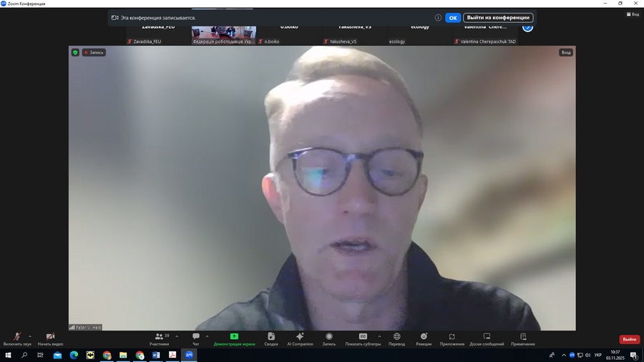Viewport: 644px width, 362px height.
Task: Unmute the microphone with Включить звук
Action: pyautogui.click(x=17, y=338)
